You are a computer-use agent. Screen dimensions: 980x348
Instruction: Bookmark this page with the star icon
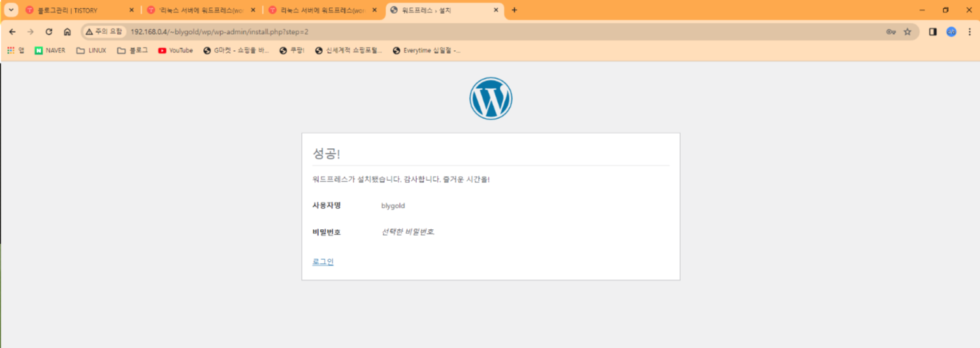point(907,31)
